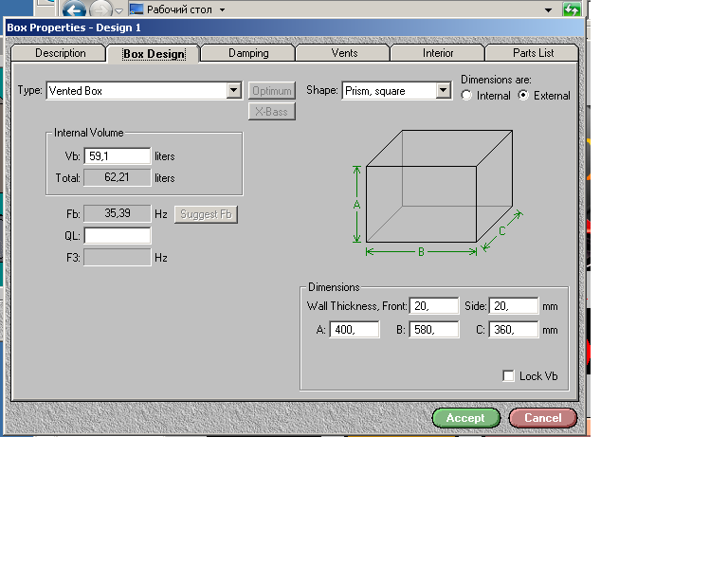728x582 pixels.
Task: Enable the Lock Vb checkbox
Action: (x=509, y=376)
